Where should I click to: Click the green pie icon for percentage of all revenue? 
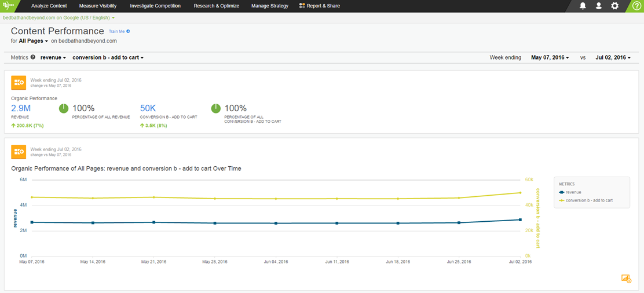point(64,108)
